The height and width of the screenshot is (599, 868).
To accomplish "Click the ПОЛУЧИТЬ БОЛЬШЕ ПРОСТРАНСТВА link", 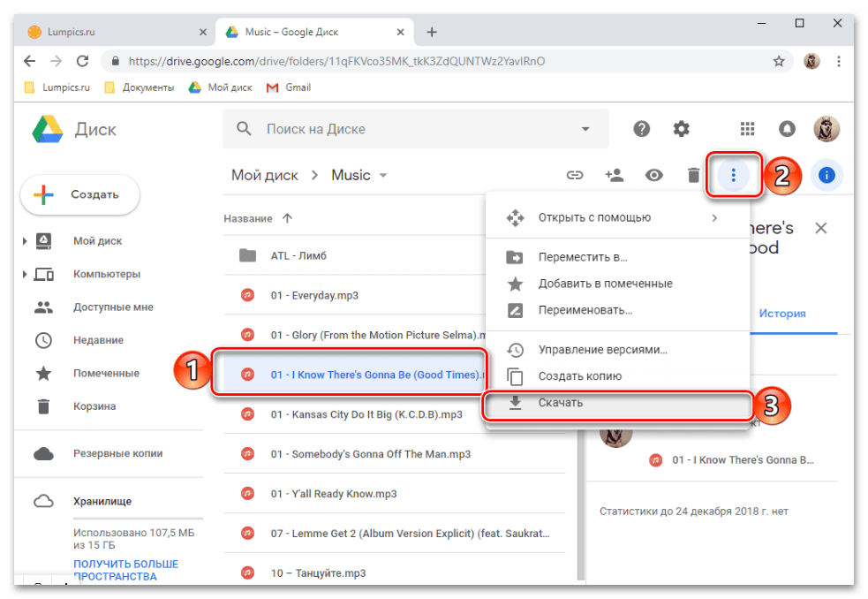I will coord(125,570).
